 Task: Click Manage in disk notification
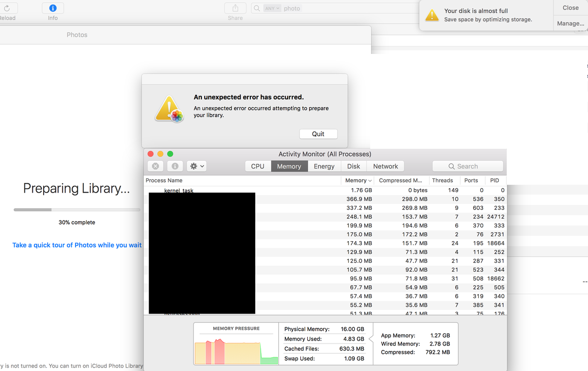[x=570, y=23]
